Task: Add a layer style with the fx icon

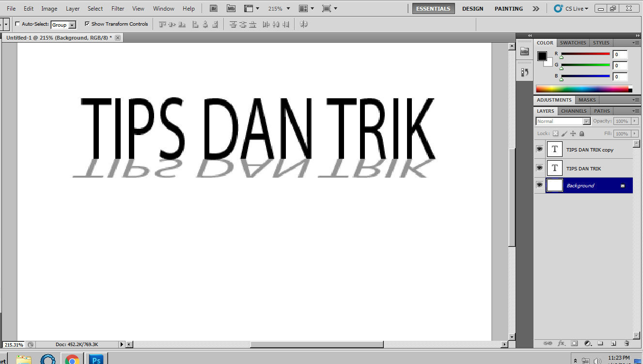Action: pos(561,343)
